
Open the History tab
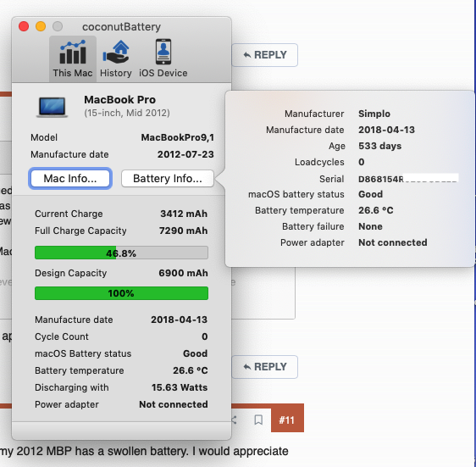coord(116,59)
